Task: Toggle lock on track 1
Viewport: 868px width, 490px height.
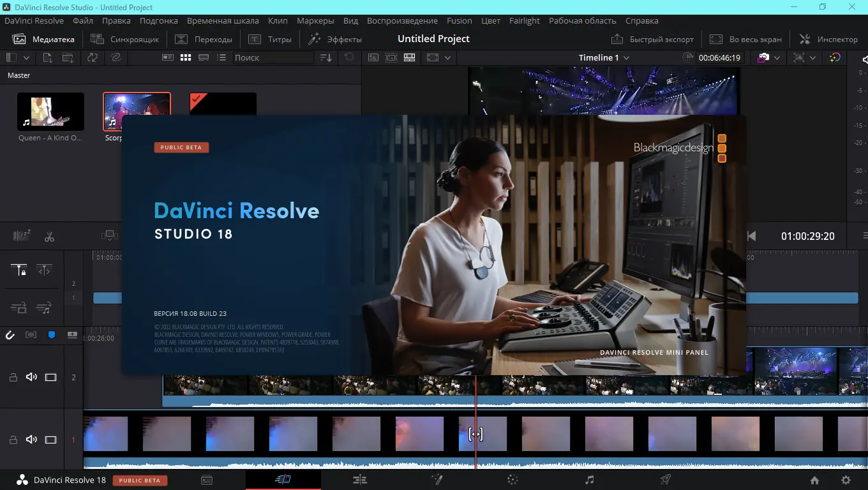Action: (x=13, y=440)
